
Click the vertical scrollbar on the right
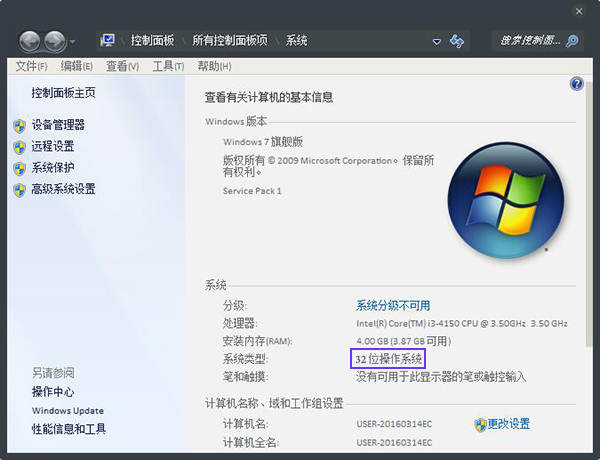[589, 214]
